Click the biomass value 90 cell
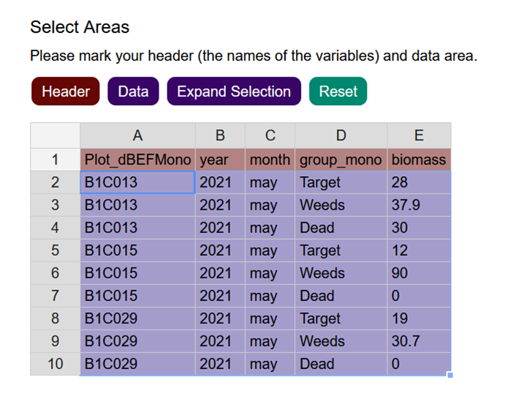Image resolution: width=532 pixels, height=399 pixels. 419,273
